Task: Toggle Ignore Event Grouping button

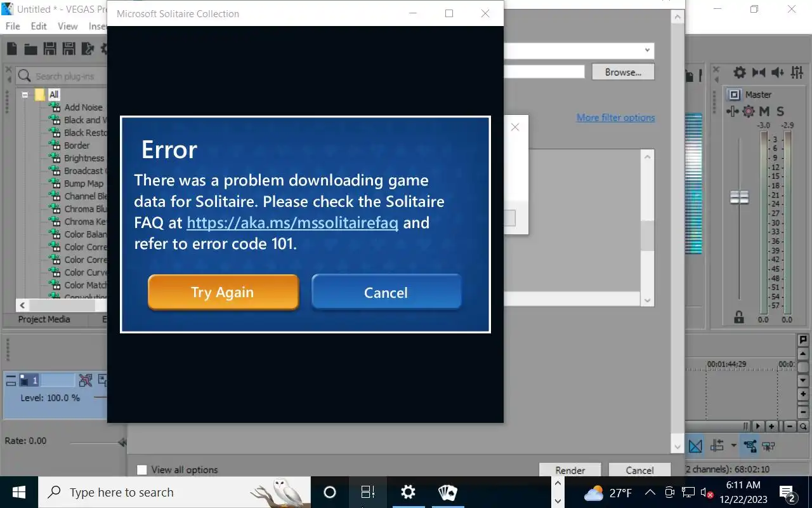Action: coord(768,446)
